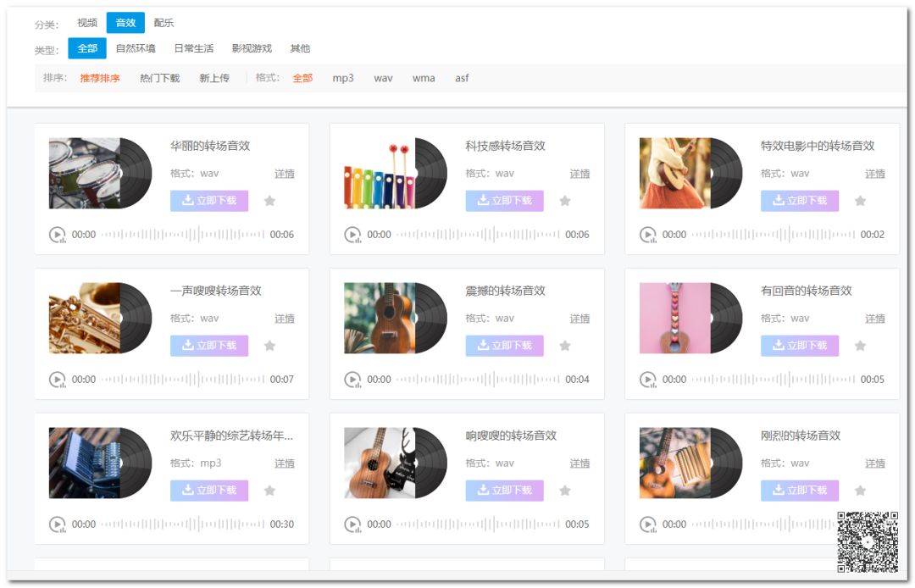The width and height of the screenshot is (915, 588).
Task: Open 详情 for 特效电影中的转场音效
Action: tap(875, 174)
